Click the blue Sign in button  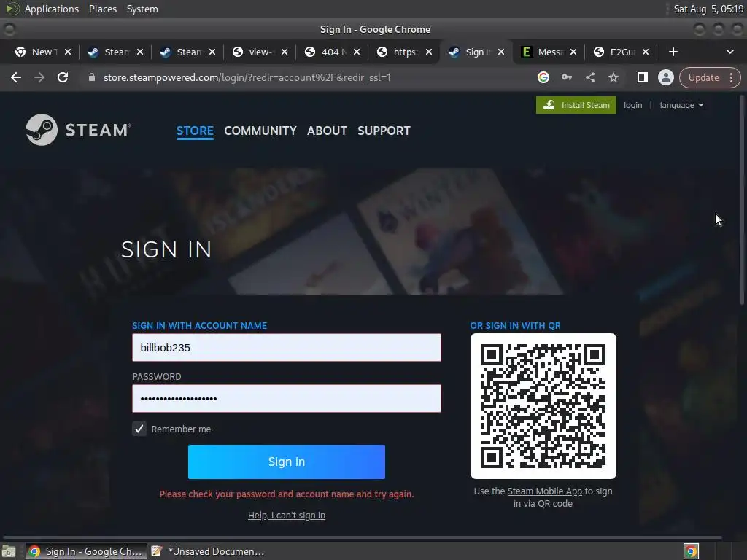[x=286, y=462]
